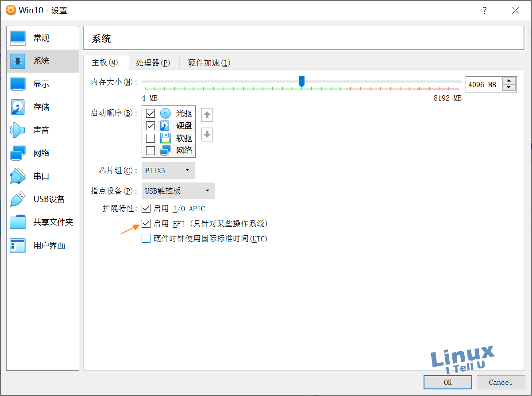
Task: Select the 网络 icon in boot order list
Action: (x=165, y=151)
